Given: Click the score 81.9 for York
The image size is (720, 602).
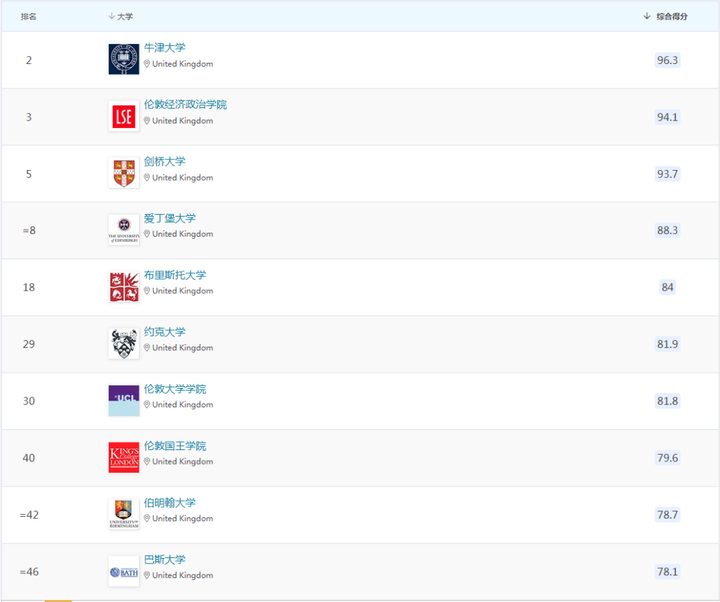Looking at the screenshot, I should (x=667, y=344).
